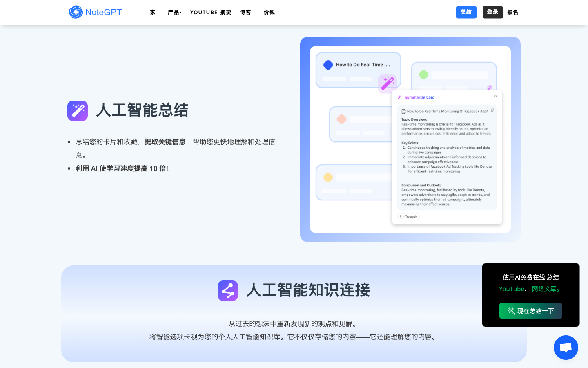The width and height of the screenshot is (588, 368).
Task: Click the magic wand icon next to Summarize Card title
Action: click(x=399, y=97)
